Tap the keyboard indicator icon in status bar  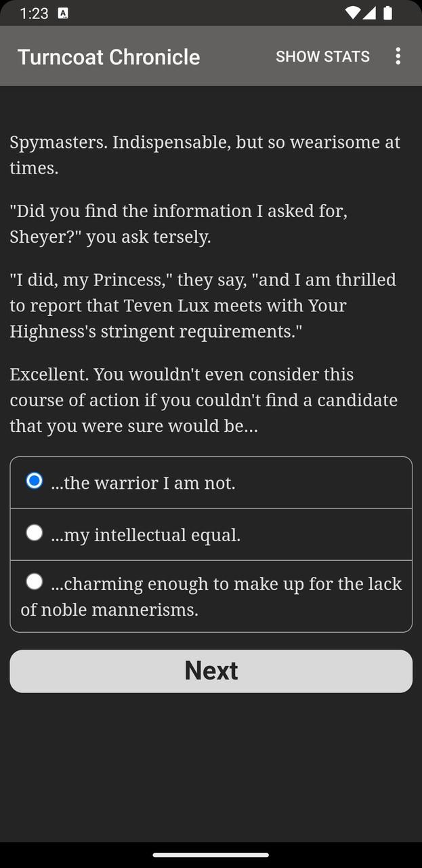point(63,13)
